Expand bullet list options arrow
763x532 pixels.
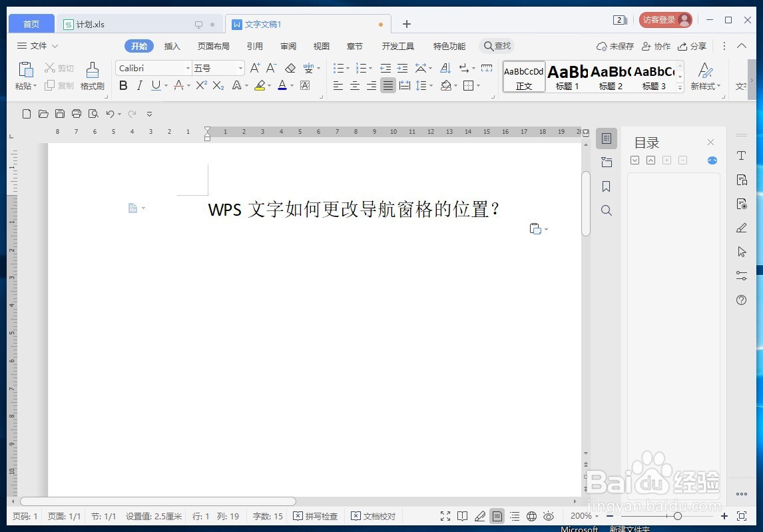[x=348, y=68]
